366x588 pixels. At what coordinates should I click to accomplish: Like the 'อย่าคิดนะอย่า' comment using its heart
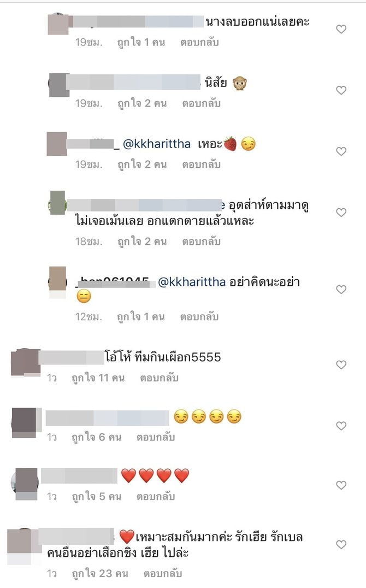[x=341, y=290]
